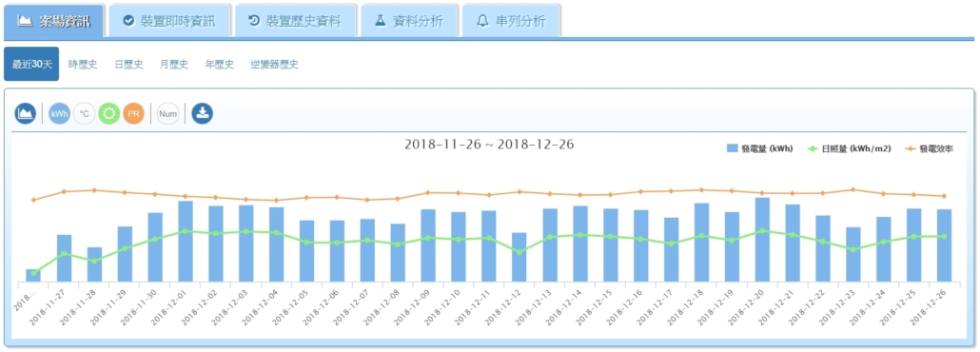Select the 時歷史 link
Image resolution: width=980 pixels, height=352 pixels.
point(83,65)
